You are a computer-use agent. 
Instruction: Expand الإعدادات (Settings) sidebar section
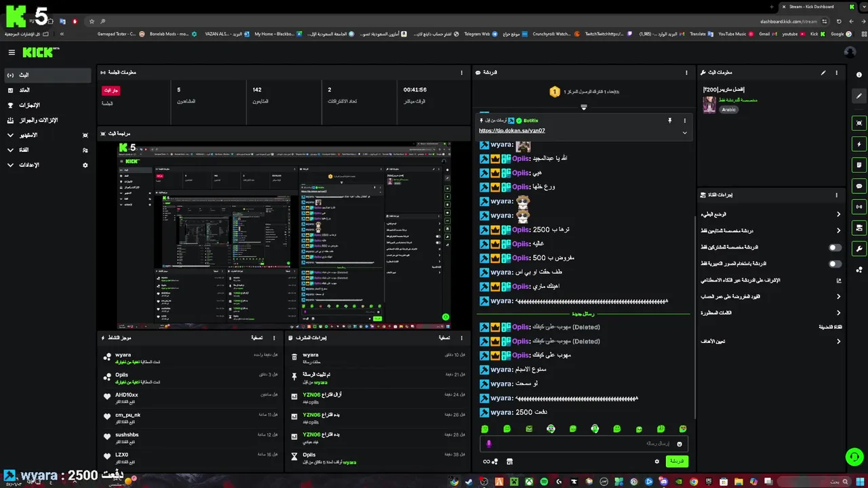47,165
